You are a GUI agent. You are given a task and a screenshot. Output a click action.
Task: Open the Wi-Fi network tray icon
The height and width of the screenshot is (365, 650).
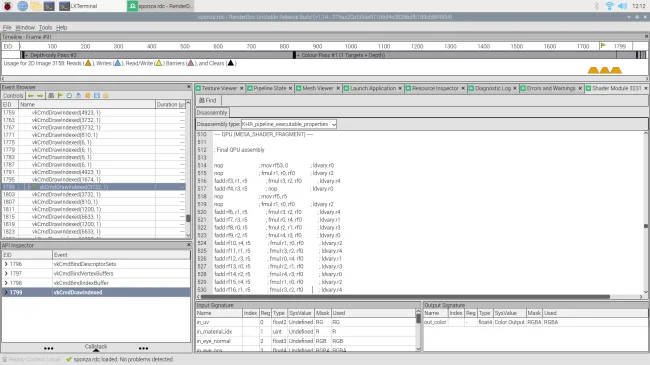(x=609, y=6)
